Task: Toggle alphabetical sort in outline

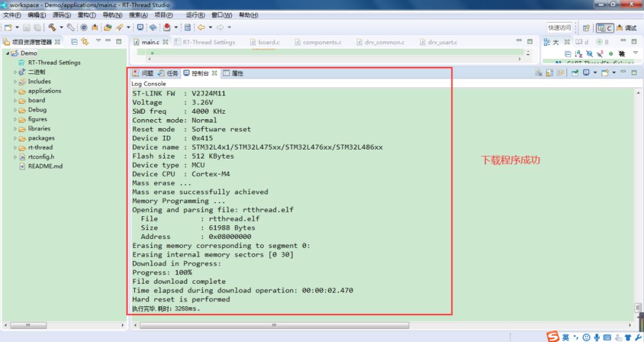Action: (578, 54)
